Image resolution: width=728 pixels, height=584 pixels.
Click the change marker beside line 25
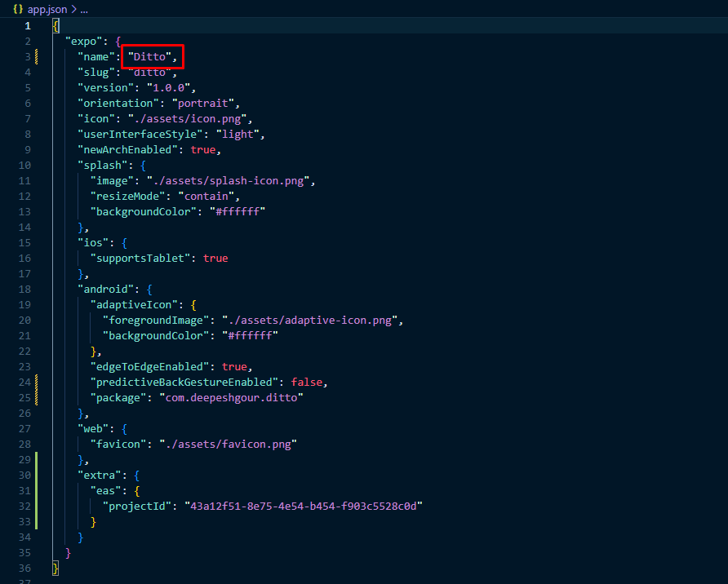(38, 397)
